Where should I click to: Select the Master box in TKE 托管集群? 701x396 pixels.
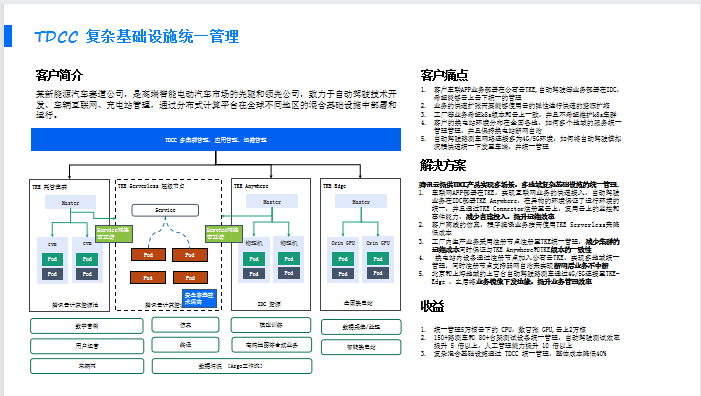70,202
